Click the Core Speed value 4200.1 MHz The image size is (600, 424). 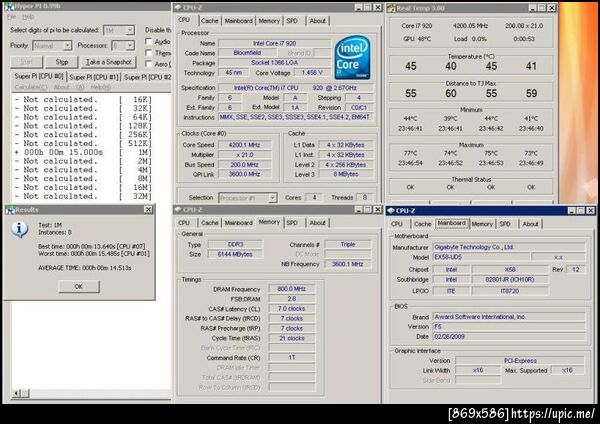244,145
